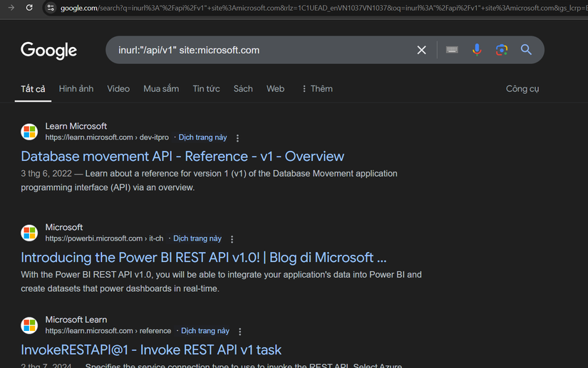Screen dimensions: 588x368
Task: Click the powerbi.microsoft.com result favicon
Action: pos(29,233)
